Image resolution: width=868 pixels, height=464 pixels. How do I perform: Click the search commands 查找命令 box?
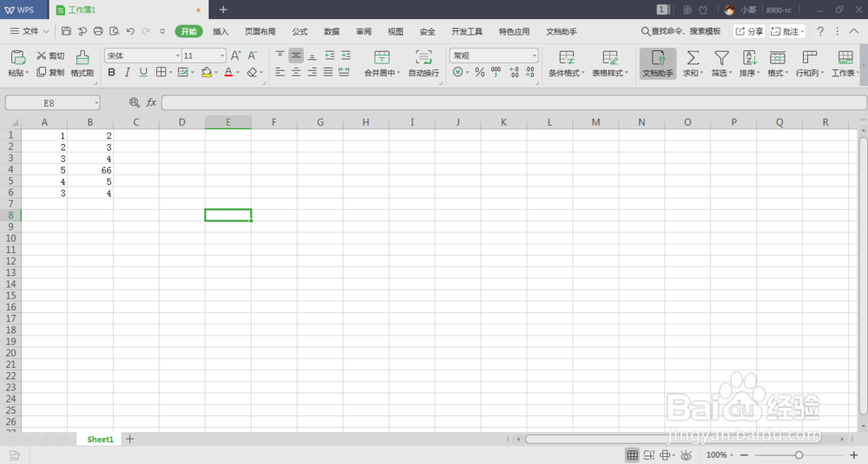(681, 31)
